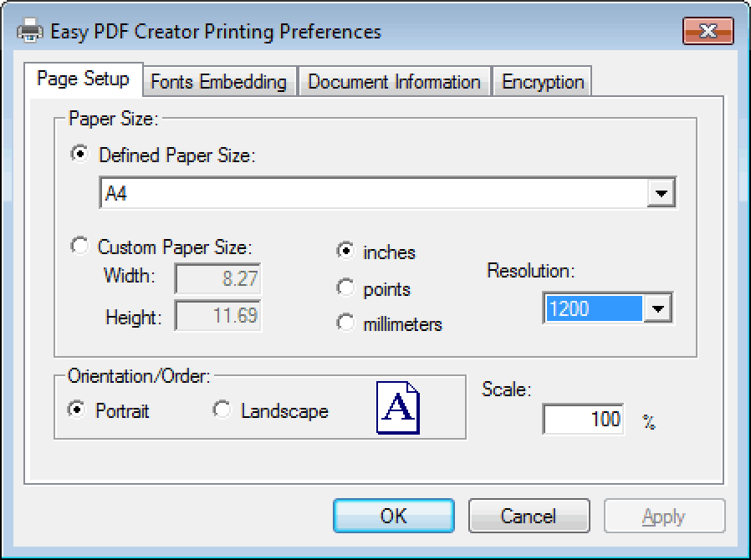Image resolution: width=751 pixels, height=560 pixels.
Task: Open the Encryption tab
Action: [x=543, y=82]
